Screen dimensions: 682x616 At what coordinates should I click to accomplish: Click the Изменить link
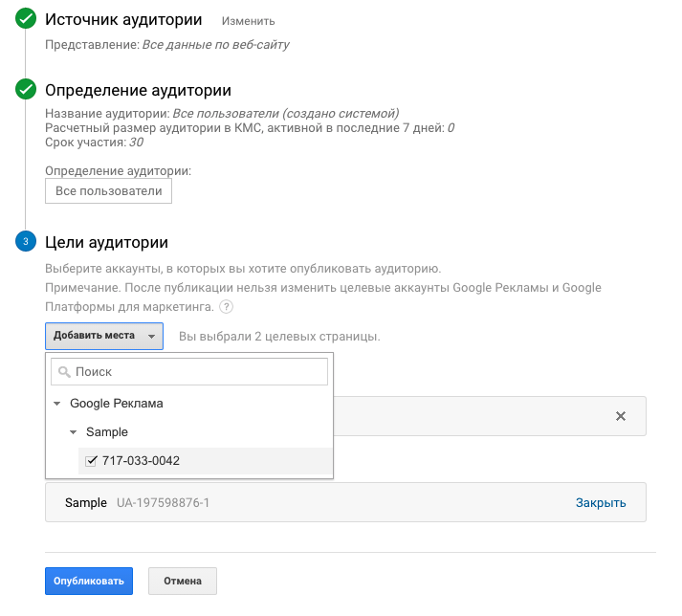tap(248, 21)
